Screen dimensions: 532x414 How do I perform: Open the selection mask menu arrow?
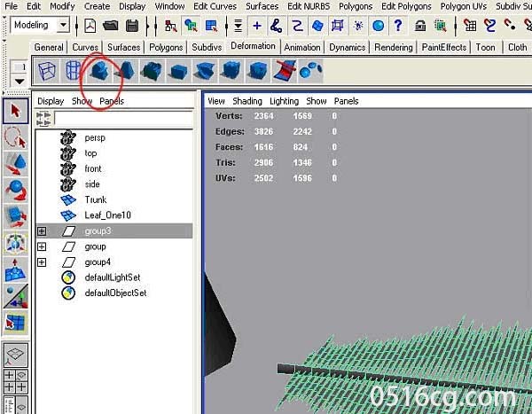(239, 26)
